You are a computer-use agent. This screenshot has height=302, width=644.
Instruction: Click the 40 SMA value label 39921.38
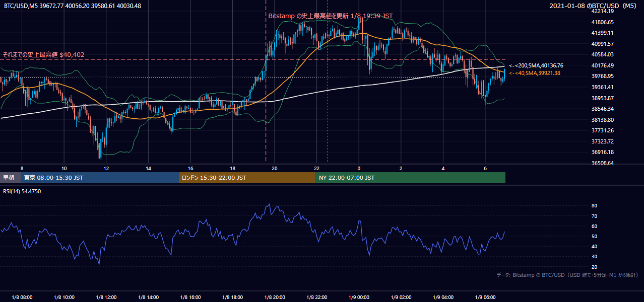click(534, 73)
